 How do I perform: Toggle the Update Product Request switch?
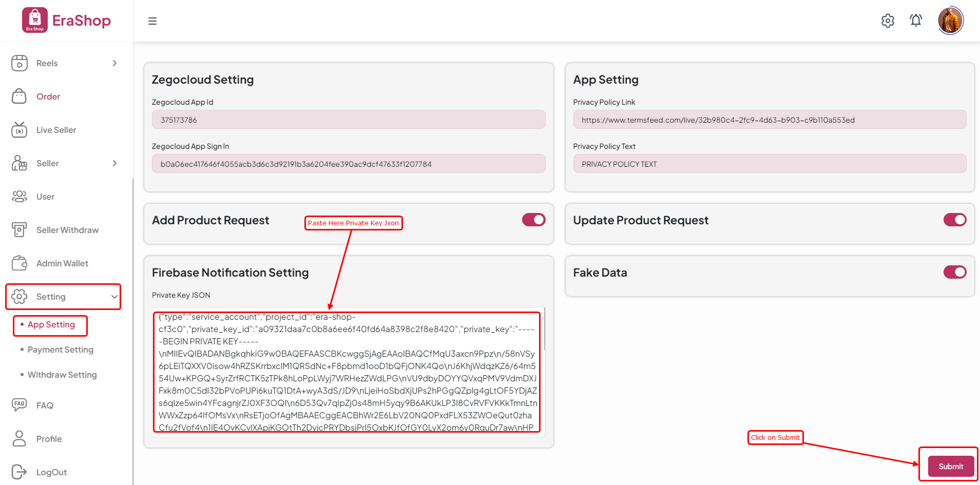click(x=954, y=220)
